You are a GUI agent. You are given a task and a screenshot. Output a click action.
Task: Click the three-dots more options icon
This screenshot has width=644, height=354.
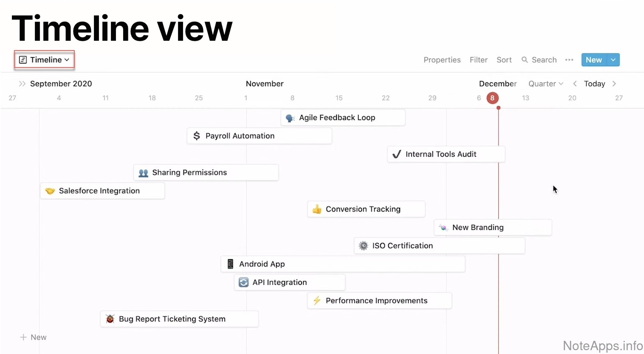click(x=569, y=60)
